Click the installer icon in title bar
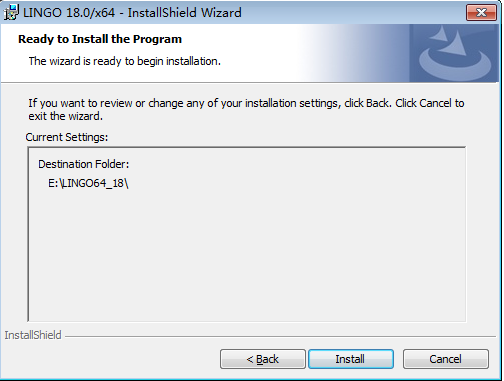The height and width of the screenshot is (381, 504). coord(11,12)
